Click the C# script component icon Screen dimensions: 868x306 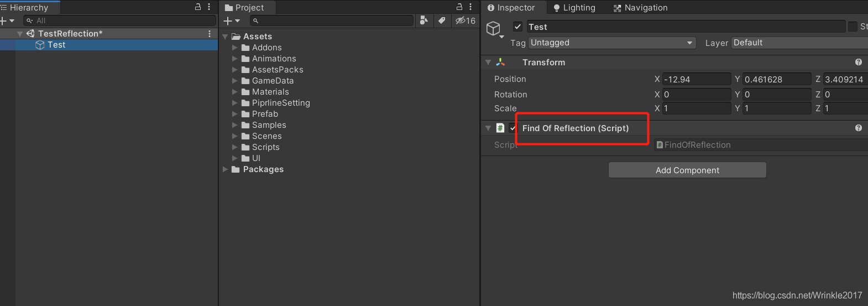500,128
